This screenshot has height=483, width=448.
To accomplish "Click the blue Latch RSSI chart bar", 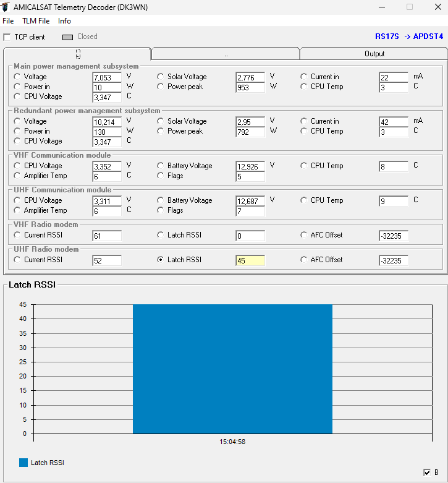I will coord(232,369).
